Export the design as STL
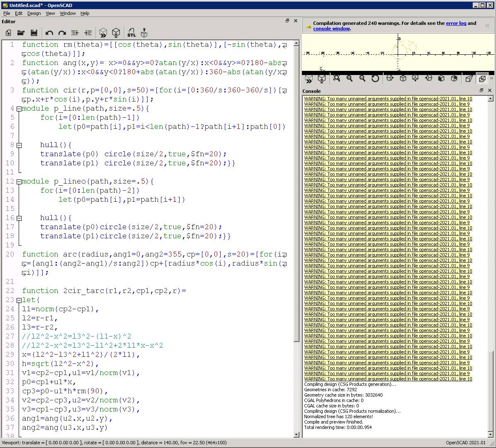Screen dimensions: 496x448 tap(131, 33)
